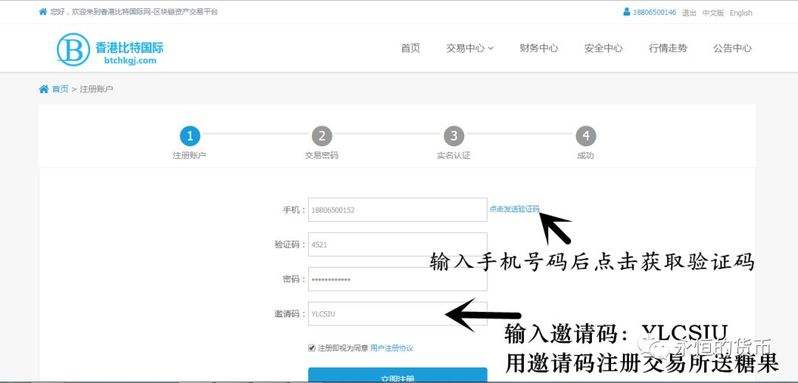The width and height of the screenshot is (798, 383).
Task: Open 行情走势 page
Action: tap(668, 48)
